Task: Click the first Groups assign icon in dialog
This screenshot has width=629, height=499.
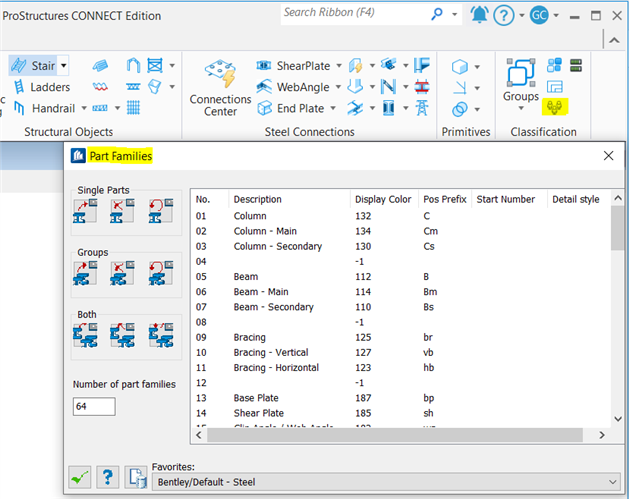Action: pos(85,273)
